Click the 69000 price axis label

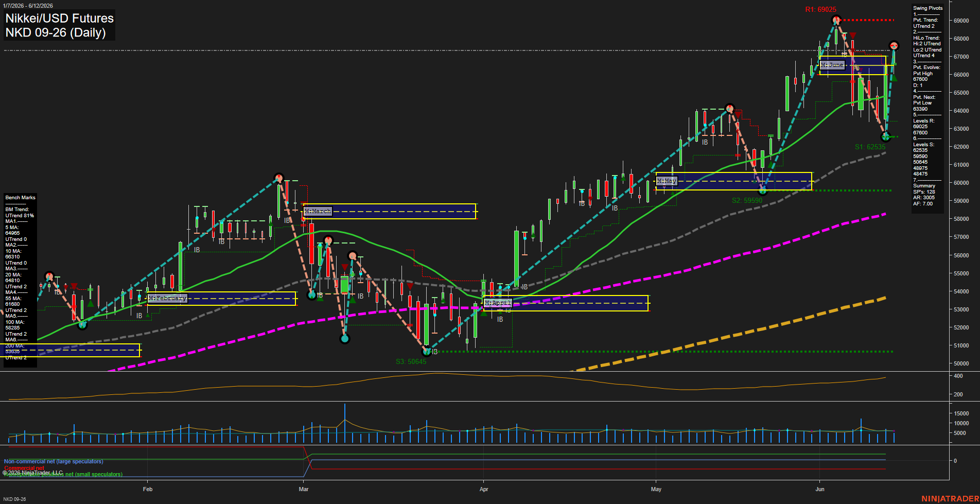tap(961, 21)
